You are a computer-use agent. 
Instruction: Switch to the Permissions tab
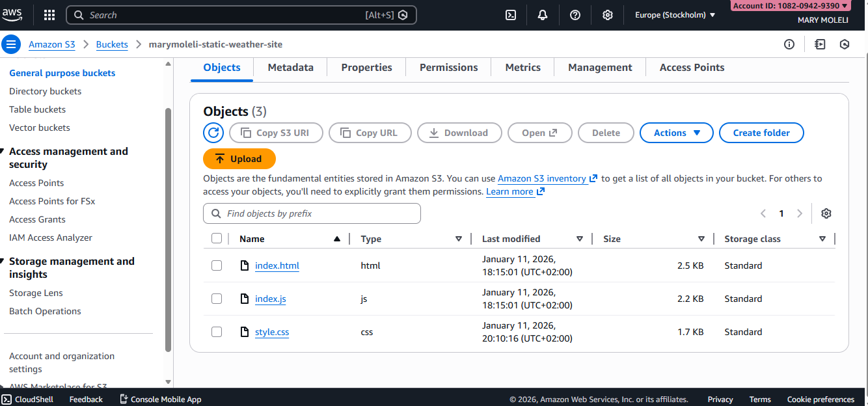point(448,68)
